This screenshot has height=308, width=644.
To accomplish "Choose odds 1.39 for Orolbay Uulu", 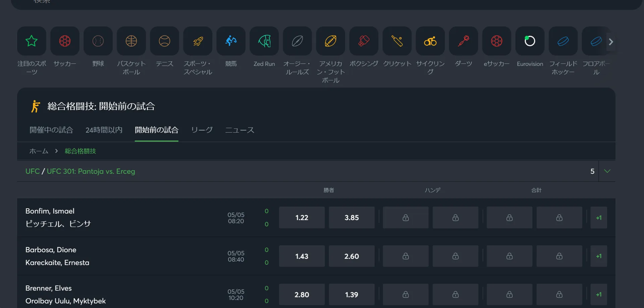I will click(x=352, y=295).
